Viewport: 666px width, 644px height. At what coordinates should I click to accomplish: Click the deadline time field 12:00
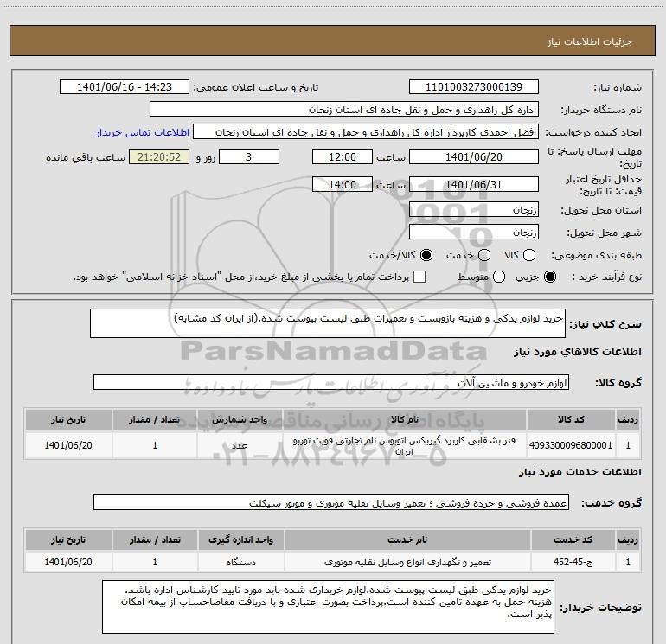tap(343, 156)
